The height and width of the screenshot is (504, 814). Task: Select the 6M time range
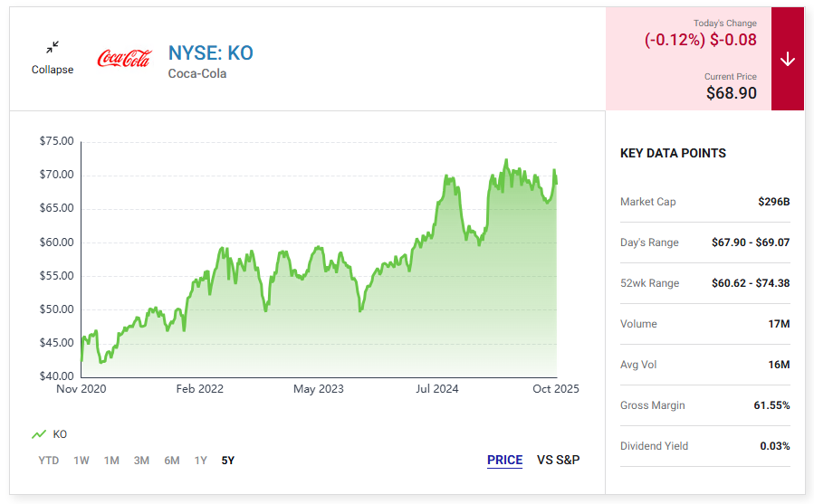pyautogui.click(x=172, y=461)
